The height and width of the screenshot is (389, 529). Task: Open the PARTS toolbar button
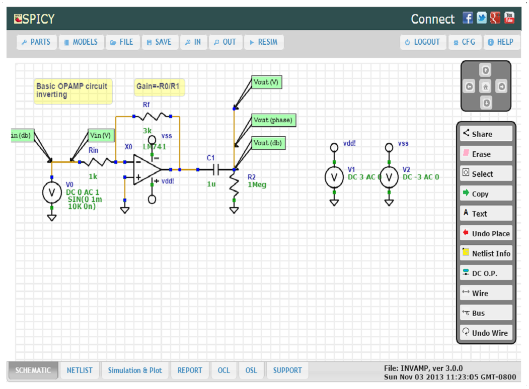click(36, 42)
